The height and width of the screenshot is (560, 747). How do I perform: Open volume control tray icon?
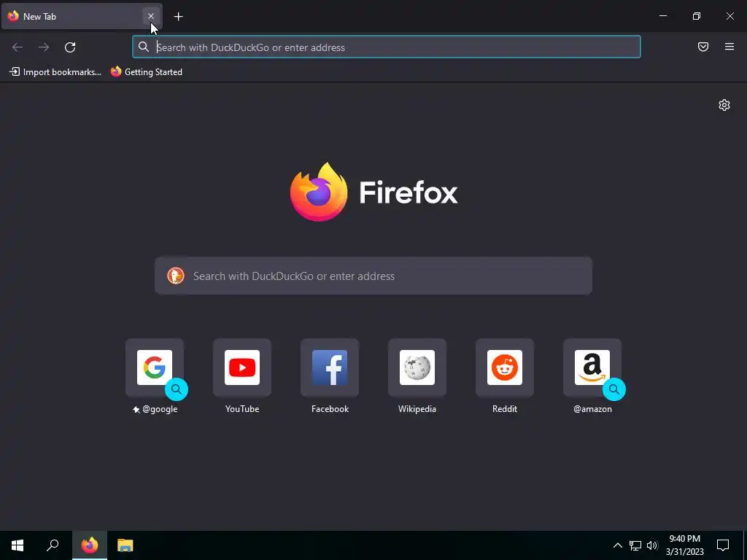click(x=652, y=545)
